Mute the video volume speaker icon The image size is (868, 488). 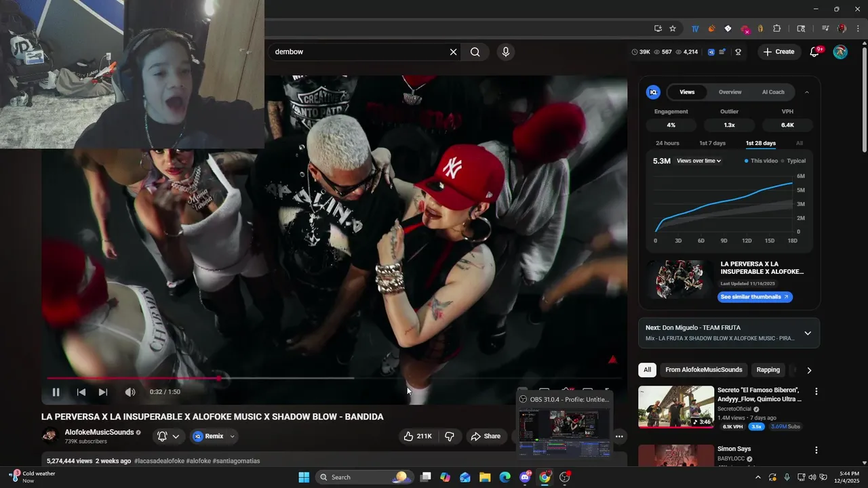tap(130, 392)
